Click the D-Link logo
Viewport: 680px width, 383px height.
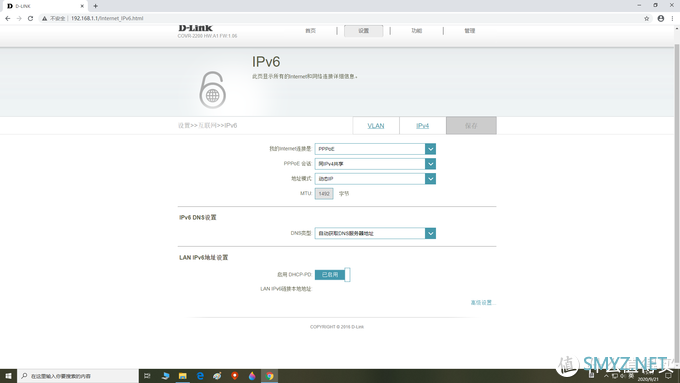pos(195,28)
